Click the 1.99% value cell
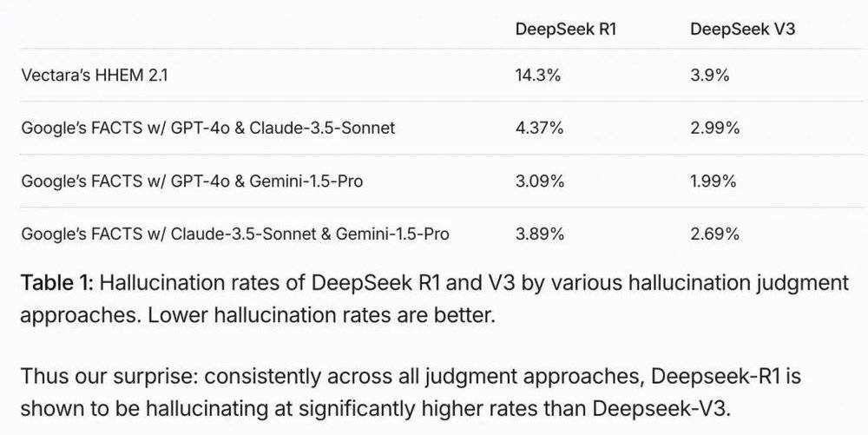Screen dimensions: 868x435 (713, 181)
